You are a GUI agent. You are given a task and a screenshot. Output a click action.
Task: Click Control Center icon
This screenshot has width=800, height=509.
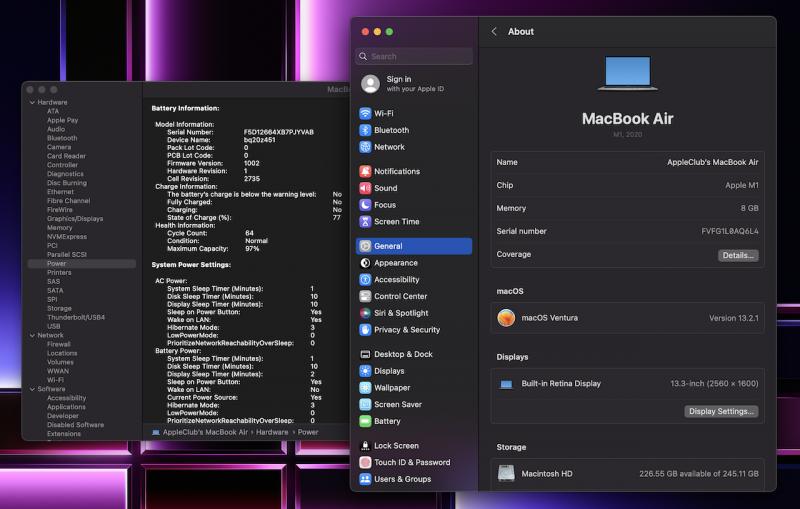point(365,296)
